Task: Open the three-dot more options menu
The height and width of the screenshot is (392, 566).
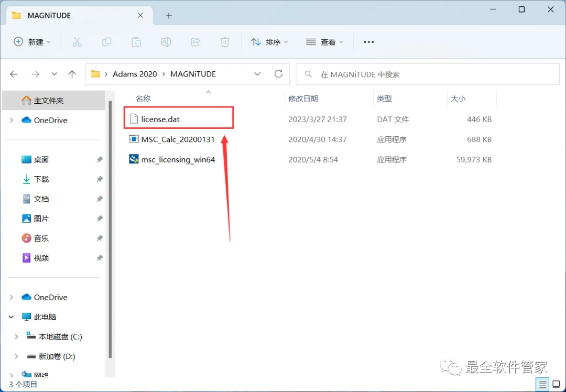Action: click(x=368, y=42)
